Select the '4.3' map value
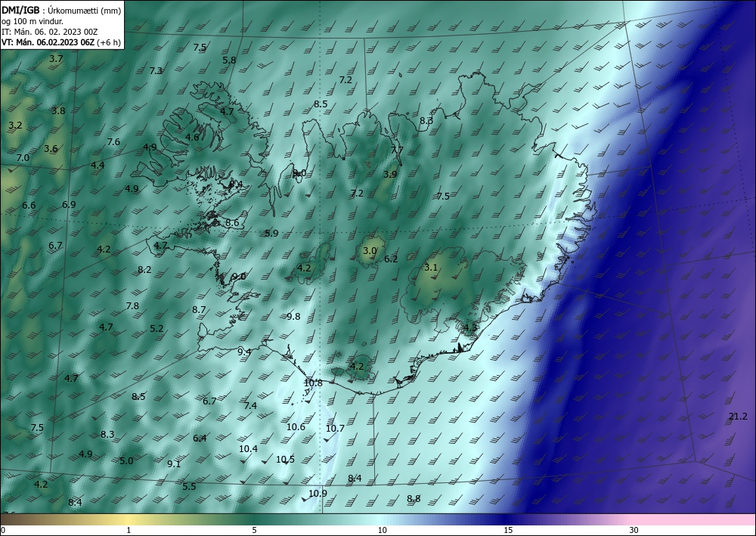Image resolution: width=756 pixels, height=536 pixels. [470, 328]
